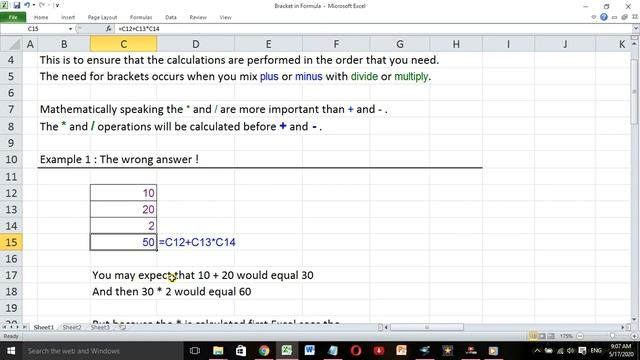Click the Save icon in quick access toolbar
Screen dimensions: 640x360
pos(16,5)
